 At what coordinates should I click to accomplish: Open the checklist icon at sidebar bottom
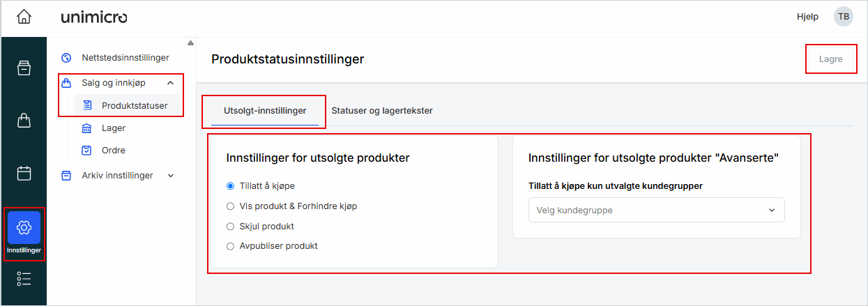(x=24, y=279)
